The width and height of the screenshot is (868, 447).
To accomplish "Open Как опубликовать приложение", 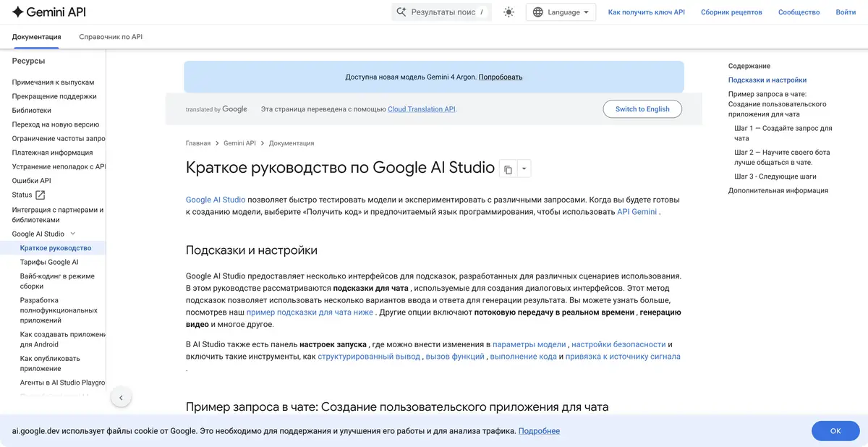I will [50, 363].
